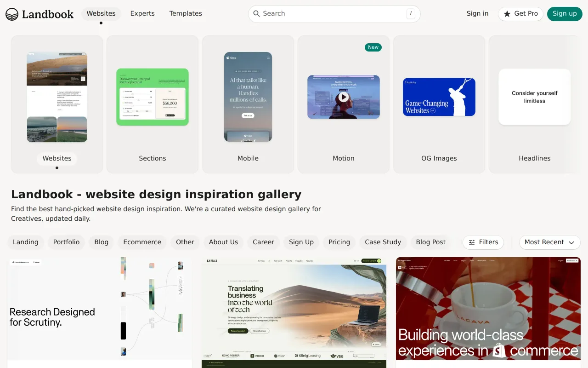Click the star icon in Get Pro
Viewport: 588px width, 368px height.
click(507, 14)
